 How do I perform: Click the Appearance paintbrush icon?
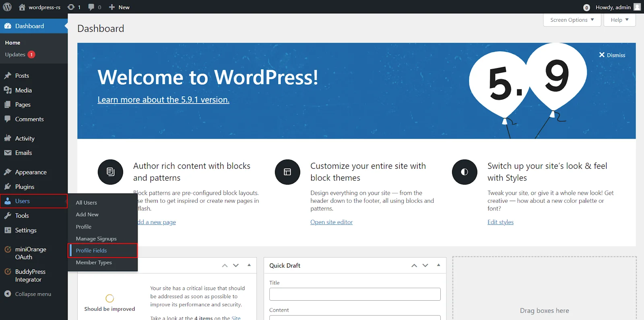8,172
